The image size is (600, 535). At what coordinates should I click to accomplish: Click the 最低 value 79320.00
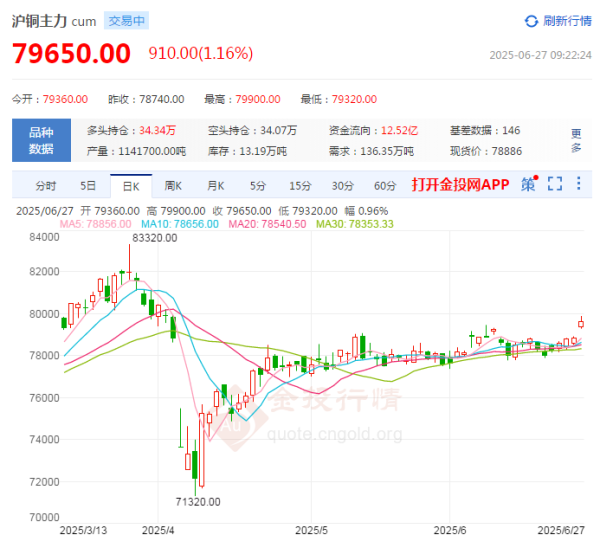tap(354, 99)
